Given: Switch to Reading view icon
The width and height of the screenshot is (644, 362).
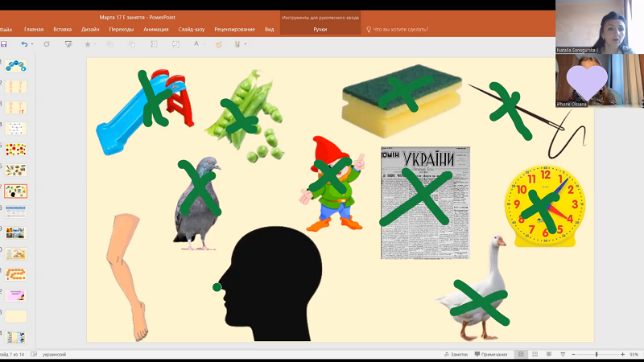Looking at the screenshot, I should [549, 354].
